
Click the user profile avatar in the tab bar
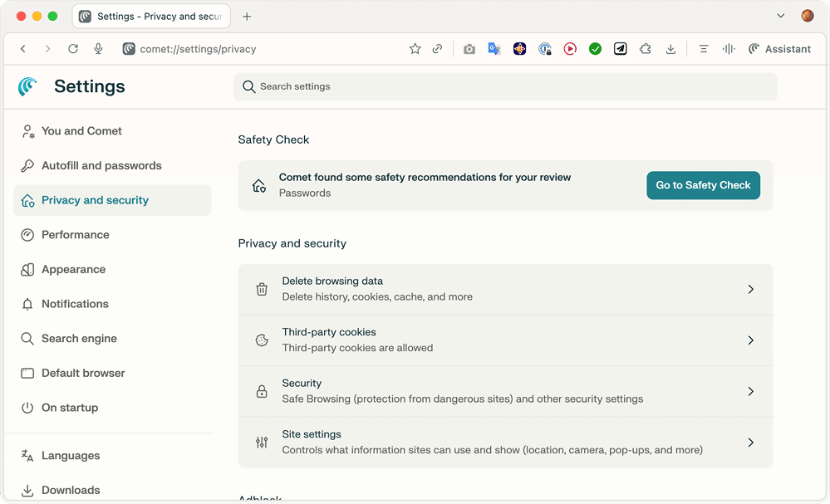[807, 15]
